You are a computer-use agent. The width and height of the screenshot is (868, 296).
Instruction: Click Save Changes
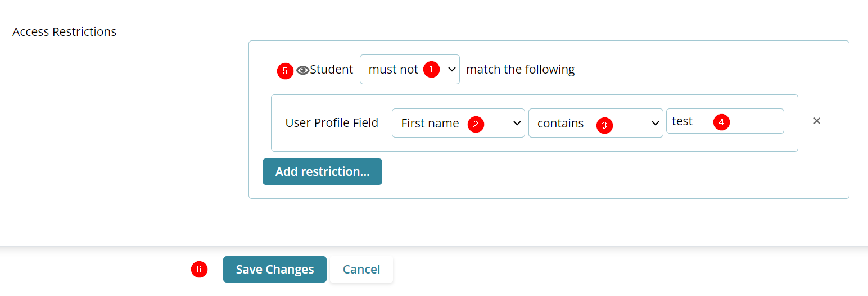[274, 270]
